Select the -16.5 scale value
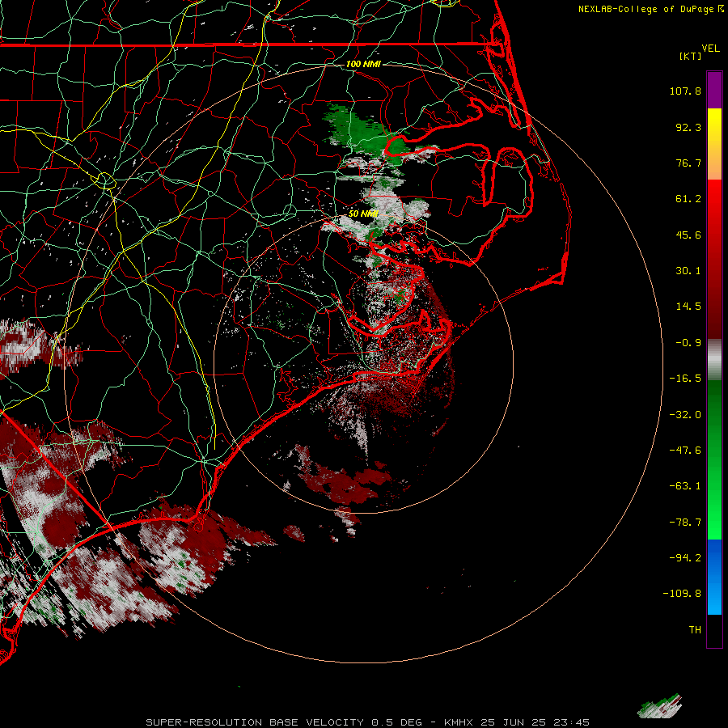Viewport: 728px width, 728px height. (685, 379)
